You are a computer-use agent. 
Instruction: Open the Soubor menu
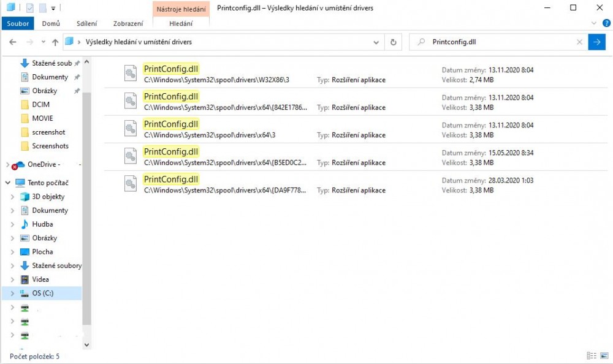tap(17, 24)
